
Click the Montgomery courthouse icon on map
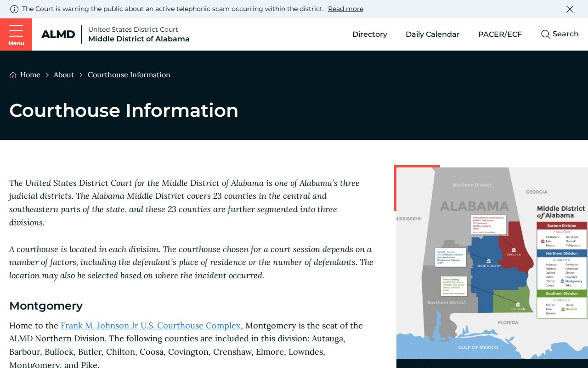click(488, 261)
